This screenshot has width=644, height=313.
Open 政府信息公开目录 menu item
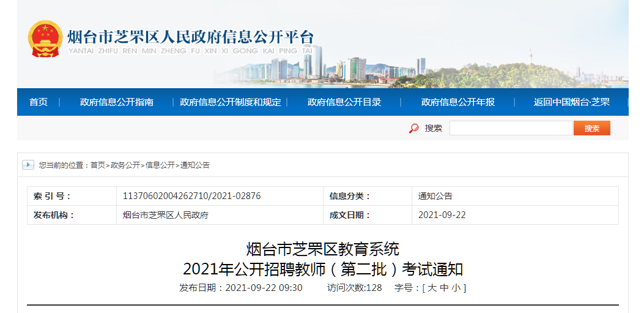click(x=344, y=102)
